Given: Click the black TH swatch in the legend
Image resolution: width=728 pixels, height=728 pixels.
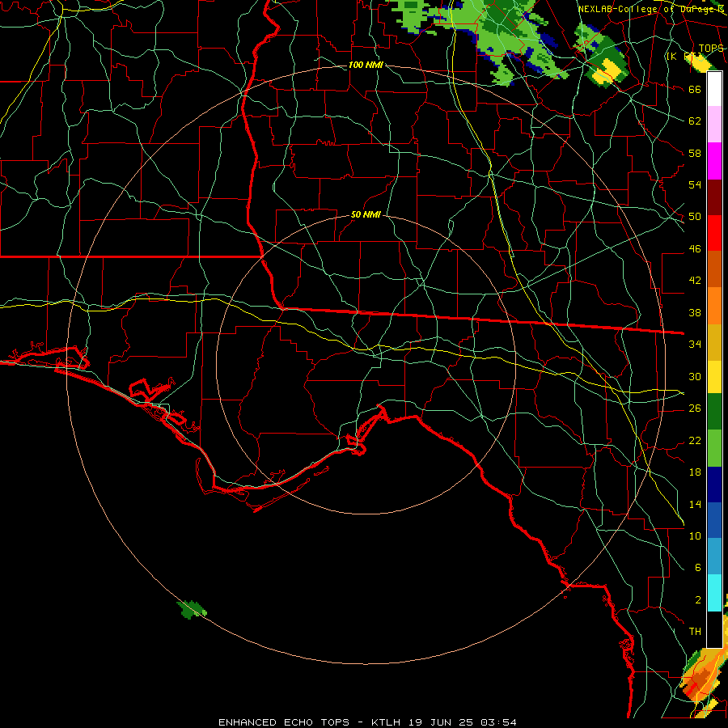Looking at the screenshot, I should 714,629.
